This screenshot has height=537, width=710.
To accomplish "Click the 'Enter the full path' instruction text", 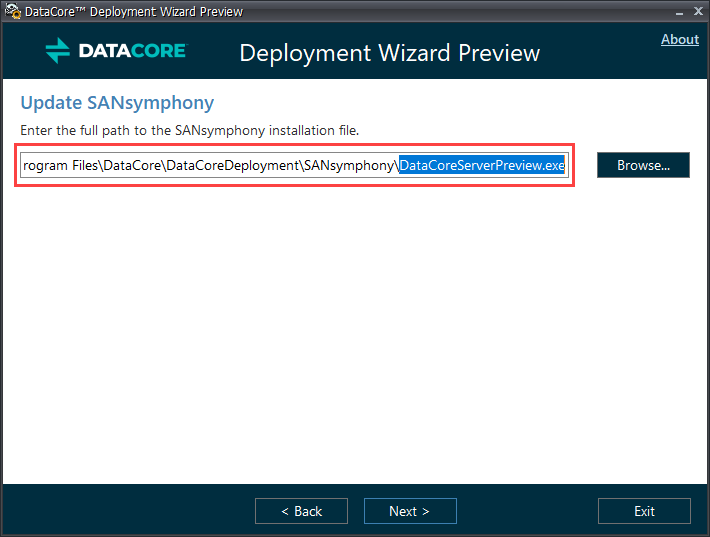I will coord(190,130).
